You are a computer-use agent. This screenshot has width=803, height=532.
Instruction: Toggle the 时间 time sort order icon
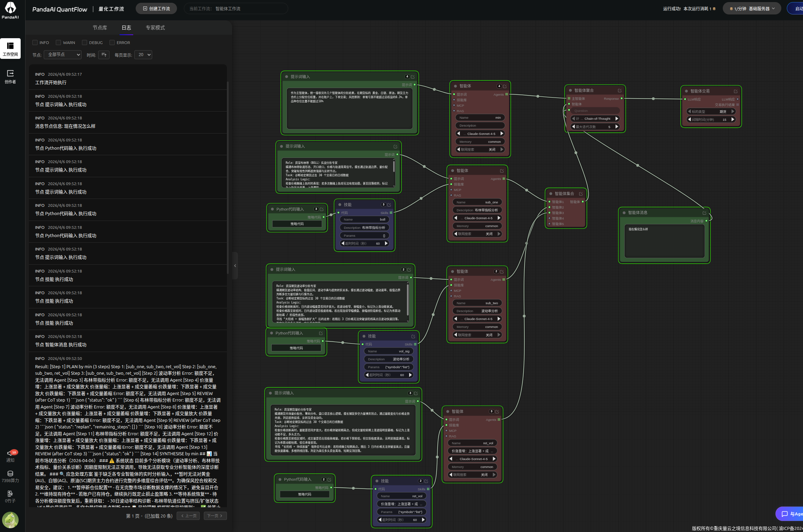pyautogui.click(x=104, y=55)
